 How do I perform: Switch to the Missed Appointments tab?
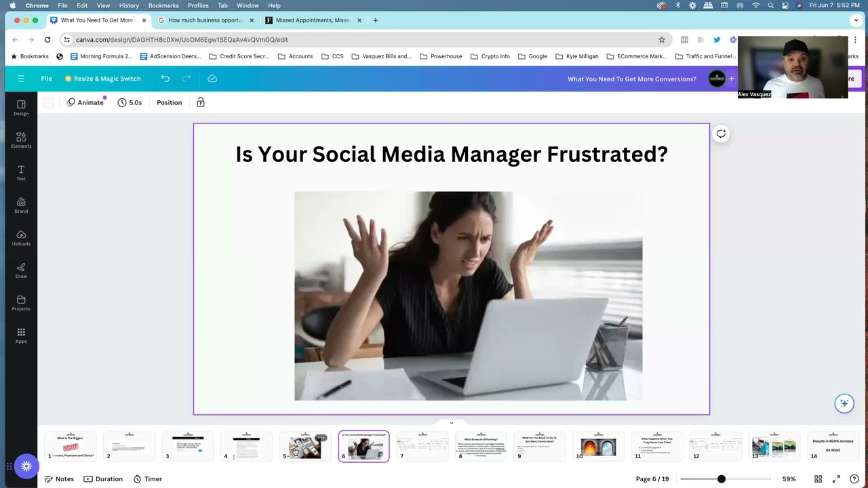tap(313, 20)
